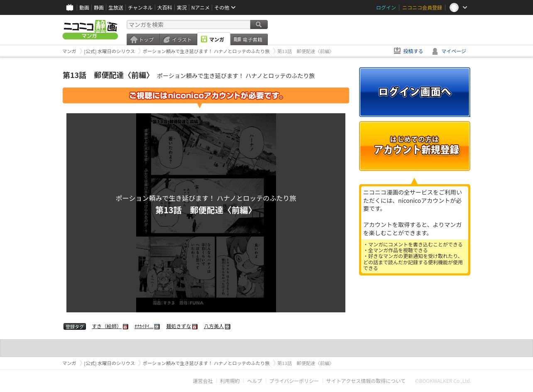Go to 生放送 in top bar
533x392 pixels.
[x=116, y=7]
